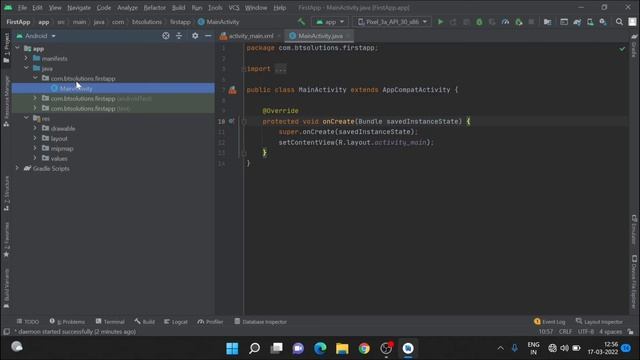Open the Problems tool window

pyautogui.click(x=67, y=322)
